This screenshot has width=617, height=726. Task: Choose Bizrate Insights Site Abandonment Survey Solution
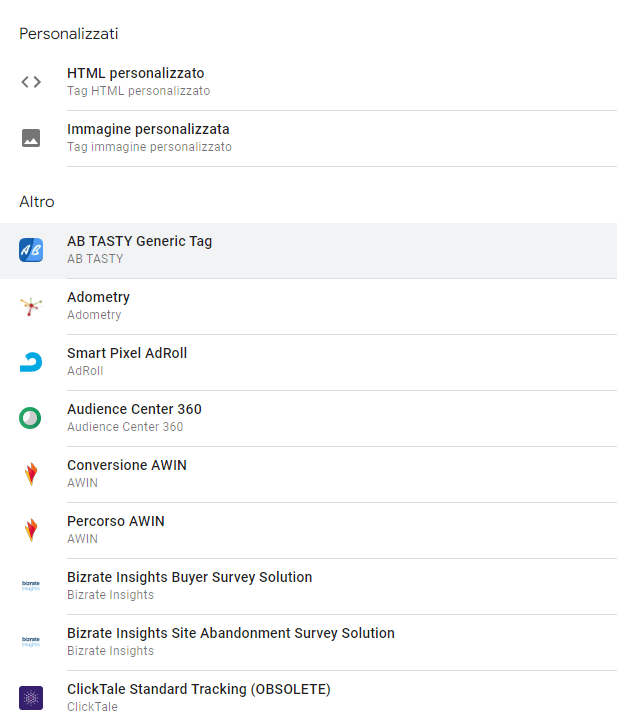[x=308, y=643]
